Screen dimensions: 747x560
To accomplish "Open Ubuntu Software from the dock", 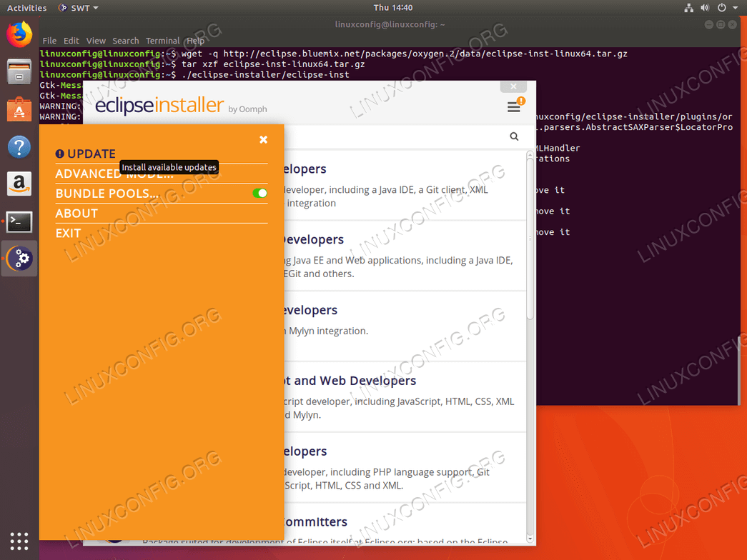I will (x=19, y=109).
